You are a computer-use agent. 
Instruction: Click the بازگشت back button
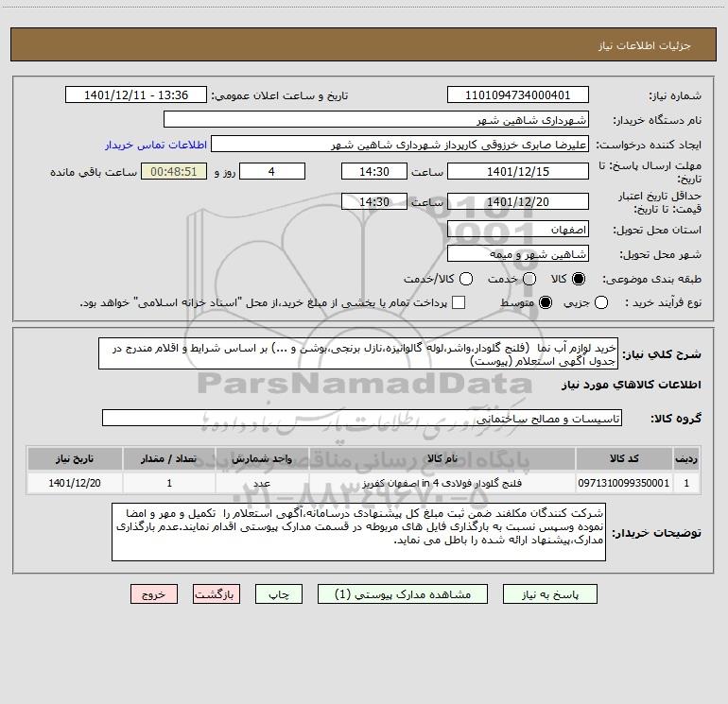(x=217, y=594)
